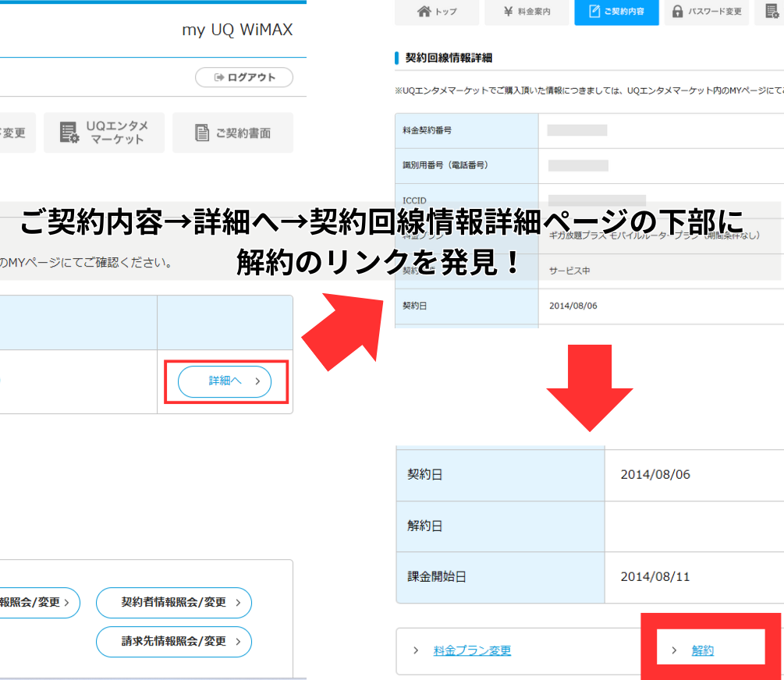Switch to the ご契約内容 tab
The height and width of the screenshot is (680, 784).
616,12
